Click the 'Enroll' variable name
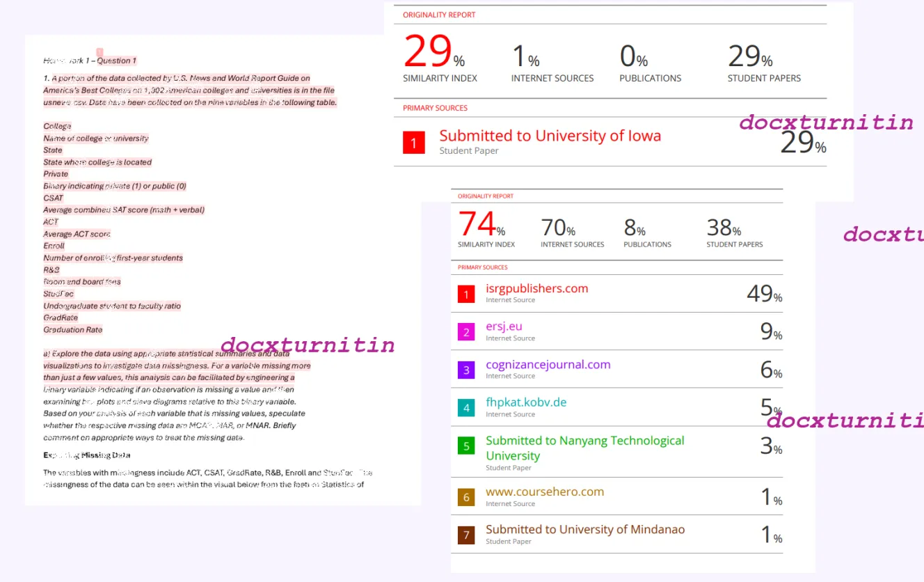 click(x=54, y=246)
